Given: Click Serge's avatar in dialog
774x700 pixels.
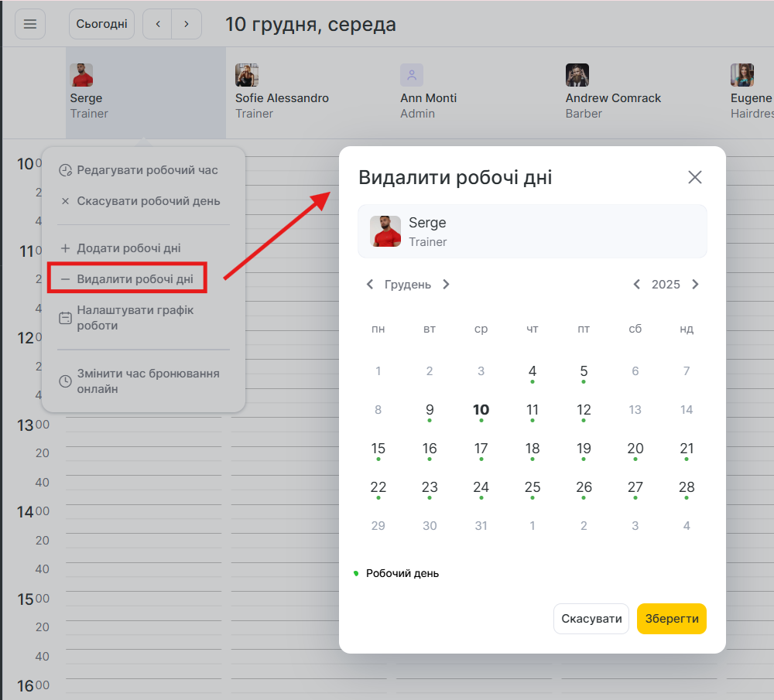Looking at the screenshot, I should click(x=385, y=231).
